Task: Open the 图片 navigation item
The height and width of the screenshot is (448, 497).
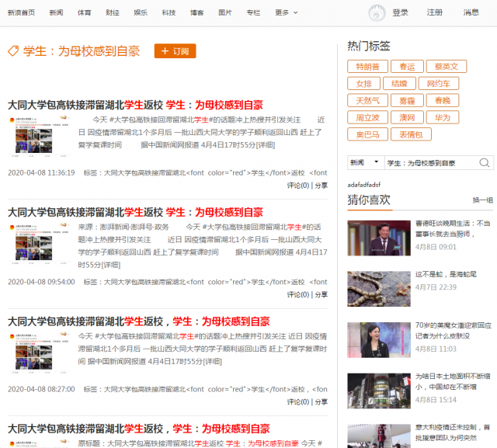Action: 225,12
